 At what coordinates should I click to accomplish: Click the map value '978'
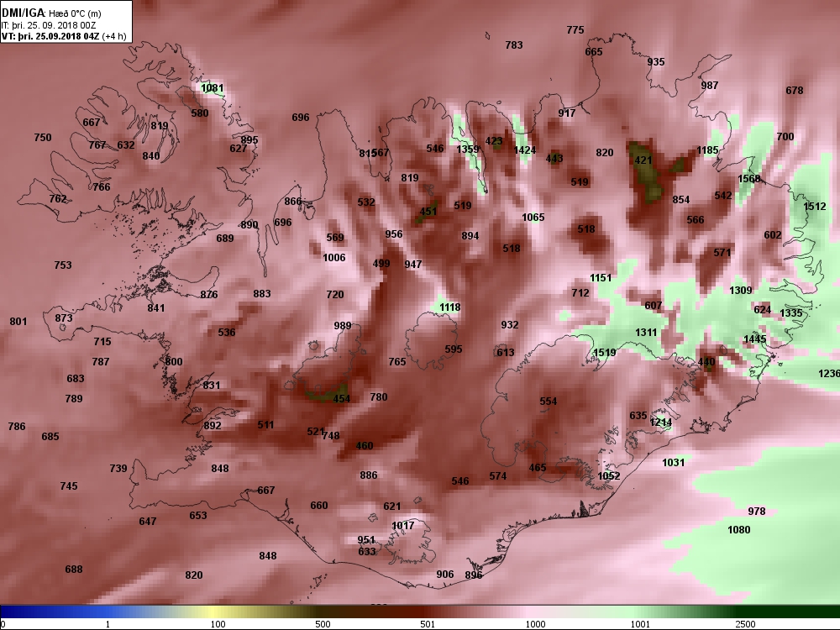point(757,512)
